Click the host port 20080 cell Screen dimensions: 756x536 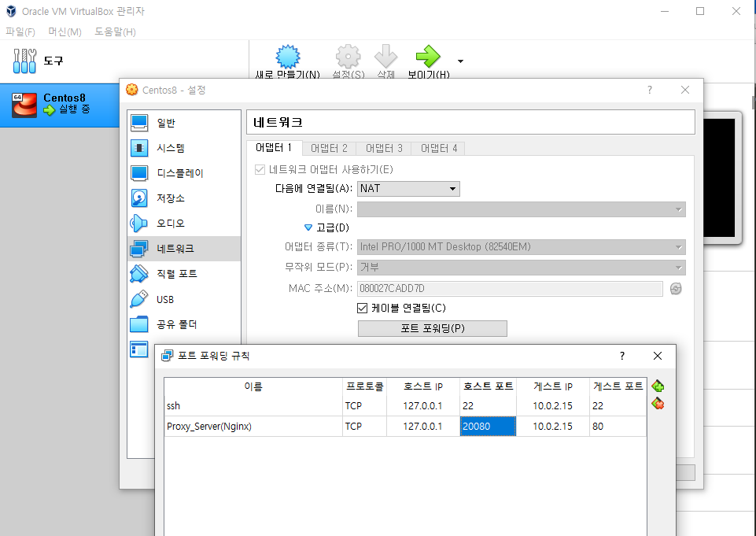click(488, 426)
